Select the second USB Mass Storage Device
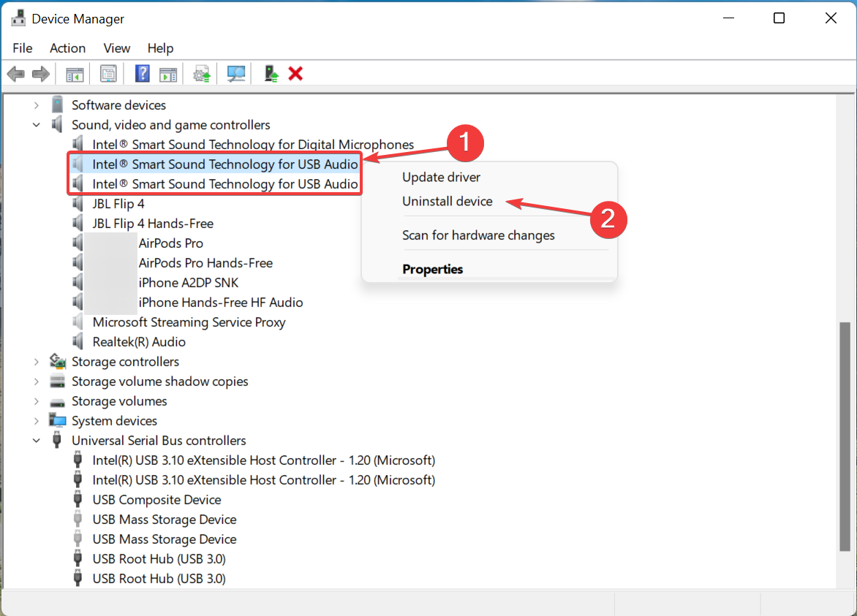This screenshot has height=616, width=857. coord(164,539)
